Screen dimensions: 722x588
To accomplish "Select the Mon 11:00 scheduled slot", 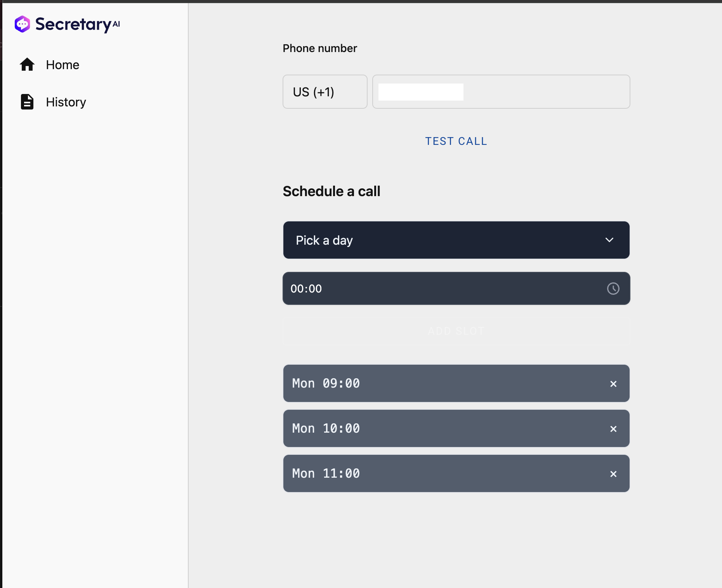I will point(456,473).
